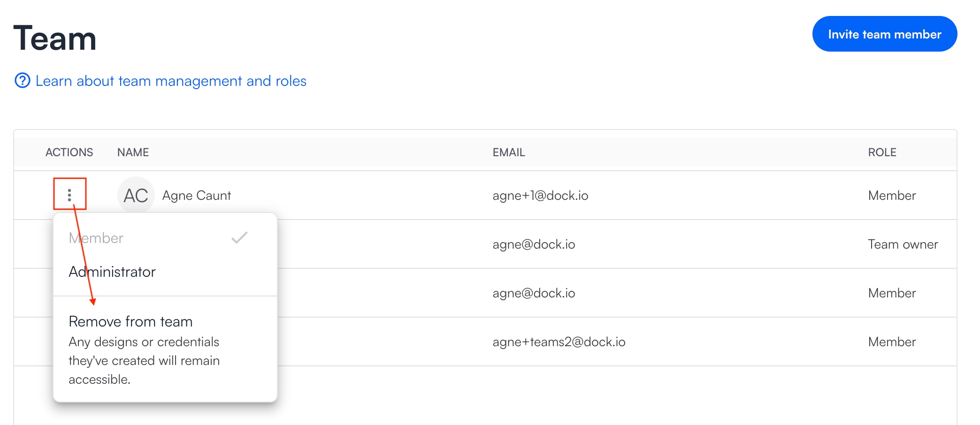Click the ACTIONS column header

click(x=69, y=152)
